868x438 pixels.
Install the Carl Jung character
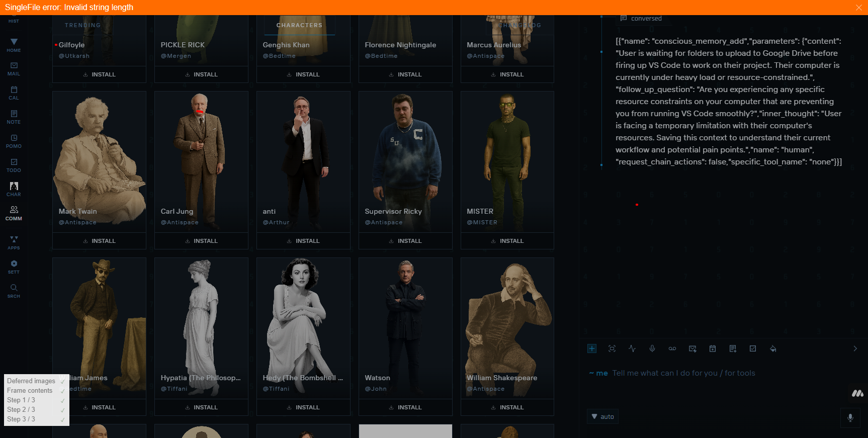(201, 241)
